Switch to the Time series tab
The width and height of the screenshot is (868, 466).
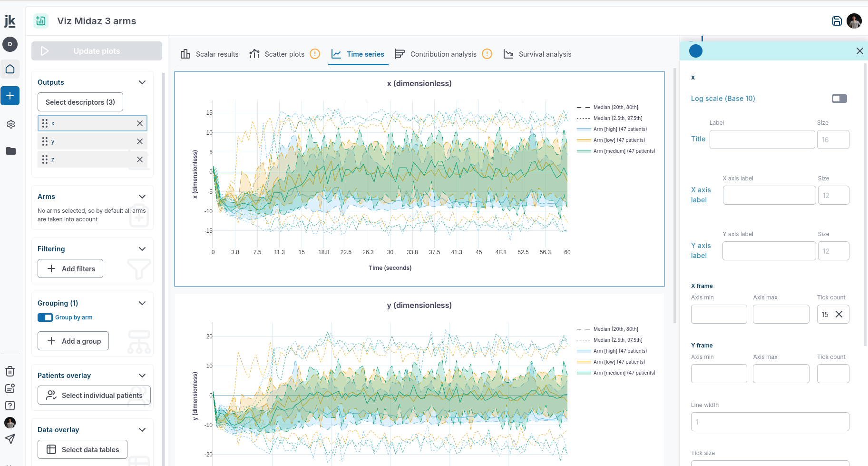(x=358, y=54)
